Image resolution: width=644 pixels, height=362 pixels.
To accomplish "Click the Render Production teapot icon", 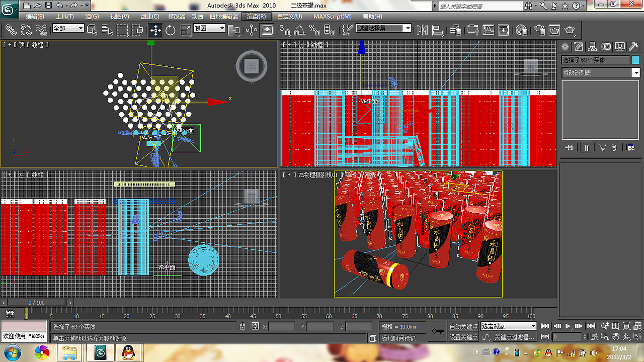I will (x=570, y=30).
